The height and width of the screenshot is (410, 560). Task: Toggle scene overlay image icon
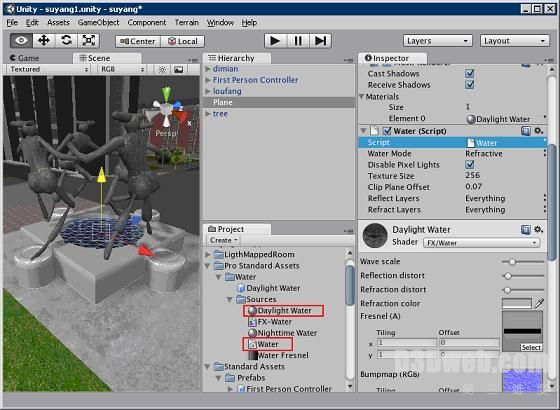(179, 69)
